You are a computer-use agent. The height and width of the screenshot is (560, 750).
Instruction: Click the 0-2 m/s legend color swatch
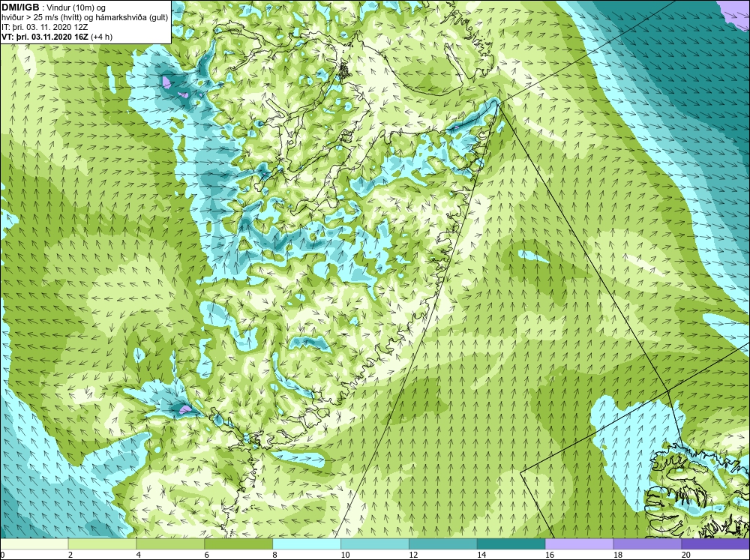[x=34, y=544]
